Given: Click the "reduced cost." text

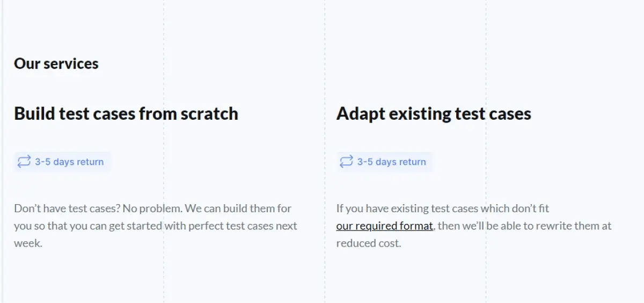Looking at the screenshot, I should tap(369, 243).
